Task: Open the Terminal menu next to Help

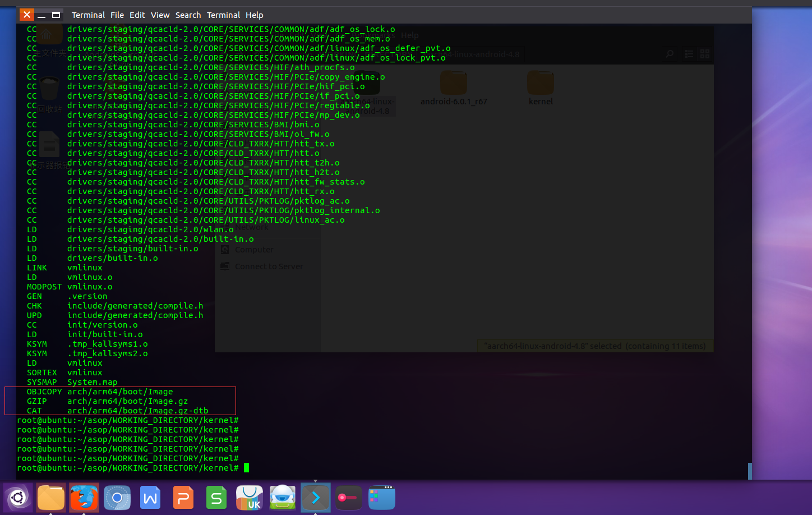Action: pyautogui.click(x=223, y=15)
